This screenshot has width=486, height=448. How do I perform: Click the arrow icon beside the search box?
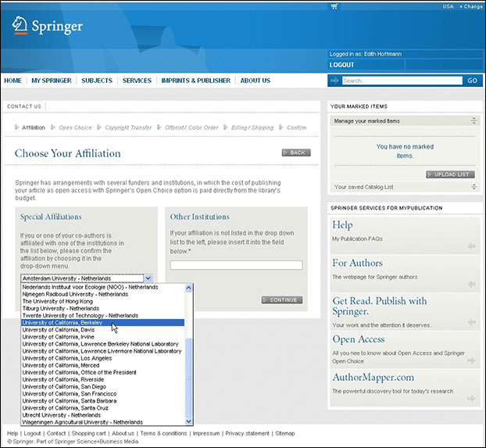point(334,81)
